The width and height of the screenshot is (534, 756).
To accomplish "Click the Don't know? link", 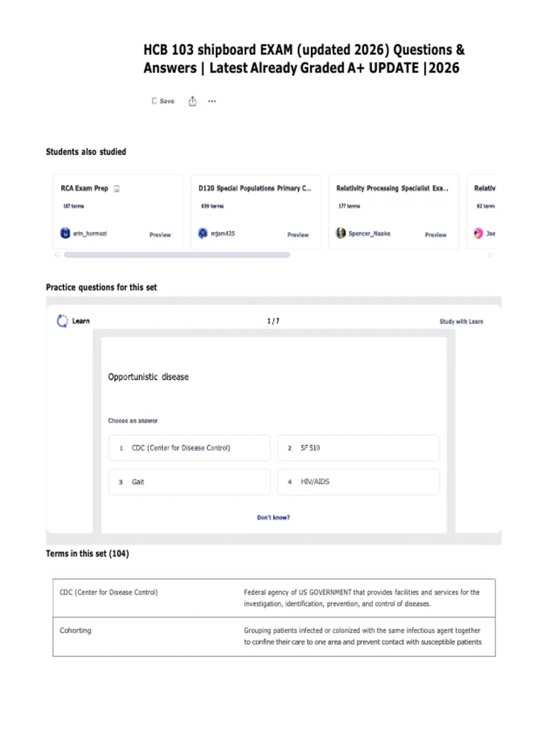I will [273, 517].
